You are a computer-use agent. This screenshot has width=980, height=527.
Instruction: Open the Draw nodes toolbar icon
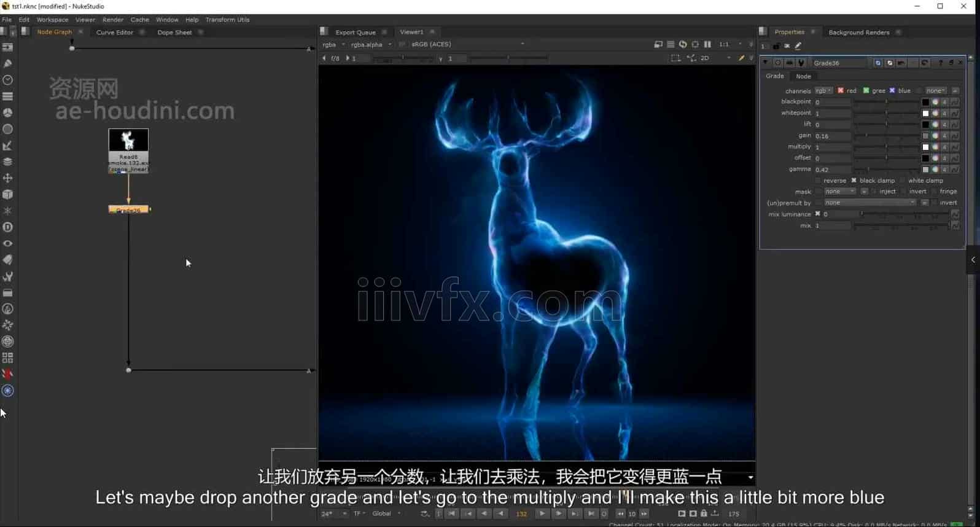(7, 63)
